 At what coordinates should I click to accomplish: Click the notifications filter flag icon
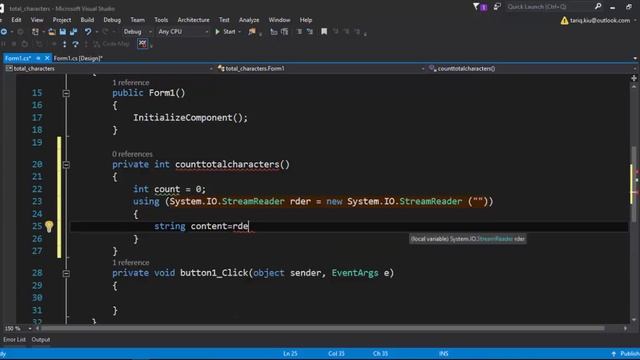(x=476, y=7)
